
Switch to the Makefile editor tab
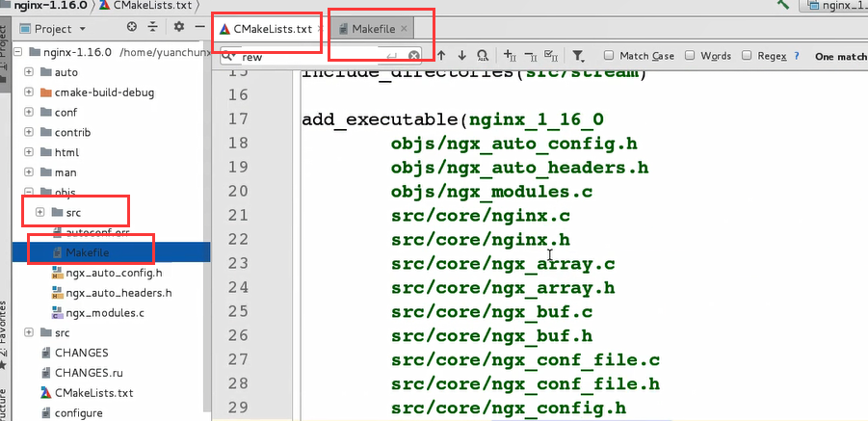374,29
